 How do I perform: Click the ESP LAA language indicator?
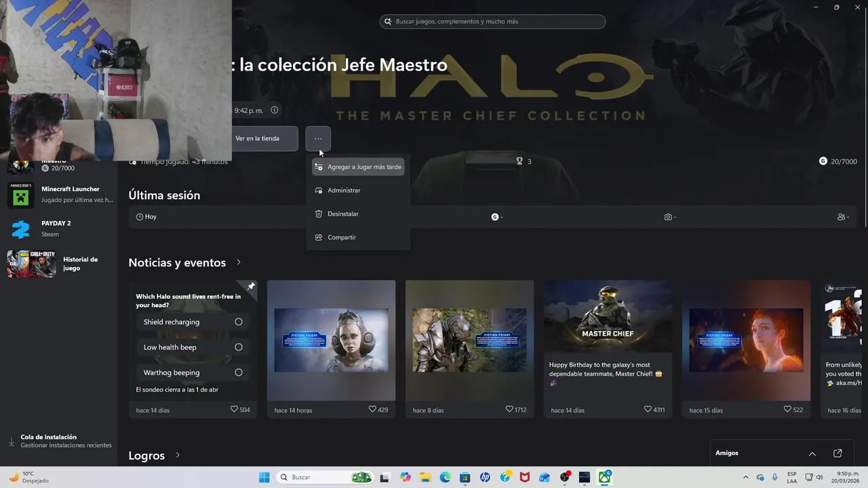point(792,477)
